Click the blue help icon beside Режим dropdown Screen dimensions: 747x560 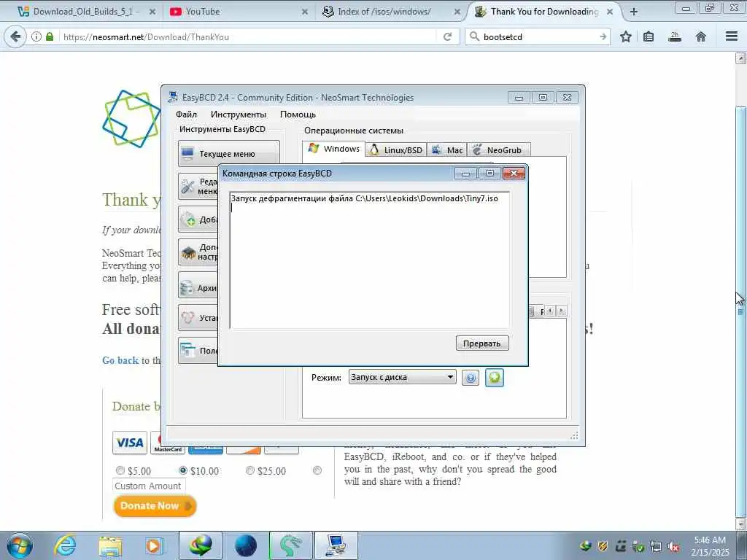coord(471,378)
